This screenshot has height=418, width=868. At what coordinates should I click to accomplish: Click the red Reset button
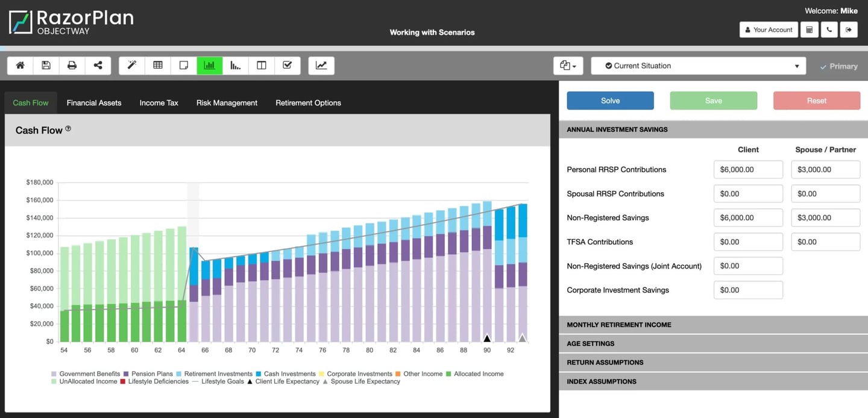[817, 101]
